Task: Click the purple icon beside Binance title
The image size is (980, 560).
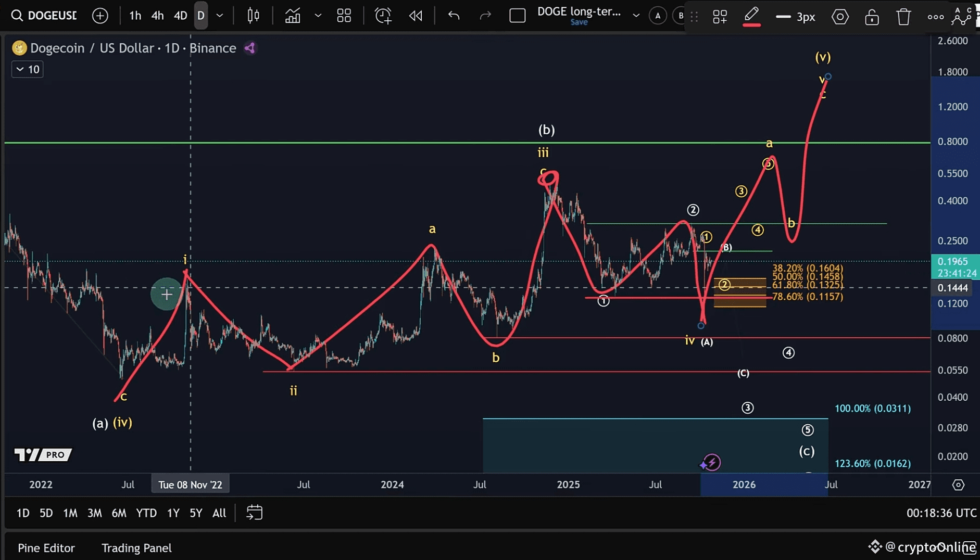Action: pos(250,48)
